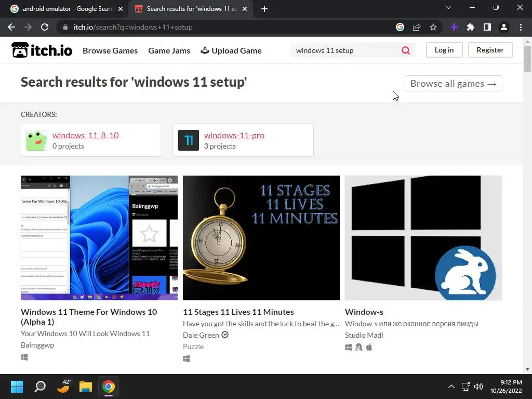Close the android emulator tab
Viewport: 532px width, 399px height.
(121, 9)
